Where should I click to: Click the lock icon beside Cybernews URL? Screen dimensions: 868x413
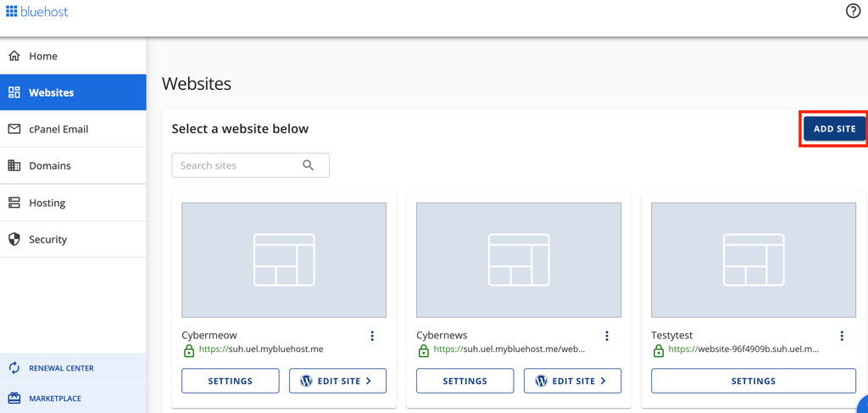point(424,350)
